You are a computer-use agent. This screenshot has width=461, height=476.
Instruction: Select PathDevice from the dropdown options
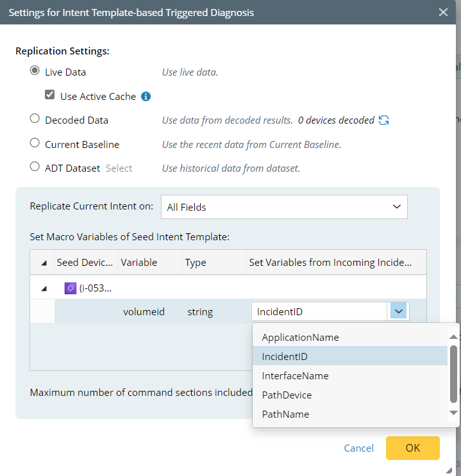point(287,395)
